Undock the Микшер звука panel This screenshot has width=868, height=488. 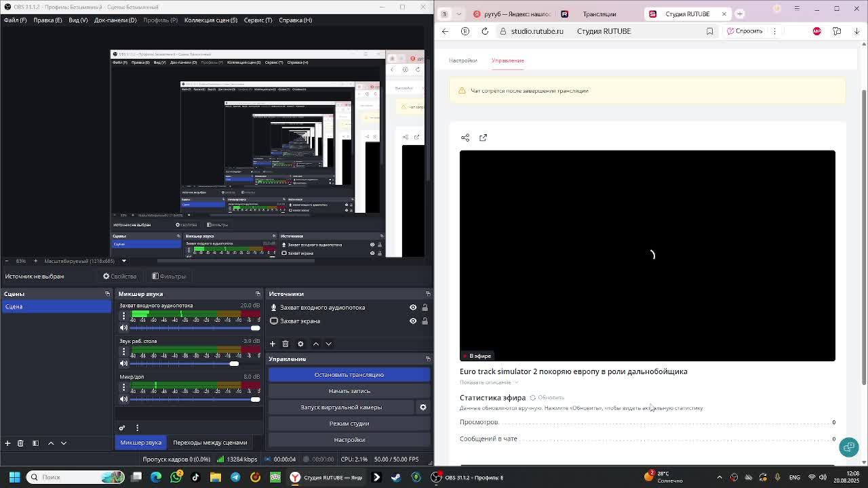tap(258, 294)
